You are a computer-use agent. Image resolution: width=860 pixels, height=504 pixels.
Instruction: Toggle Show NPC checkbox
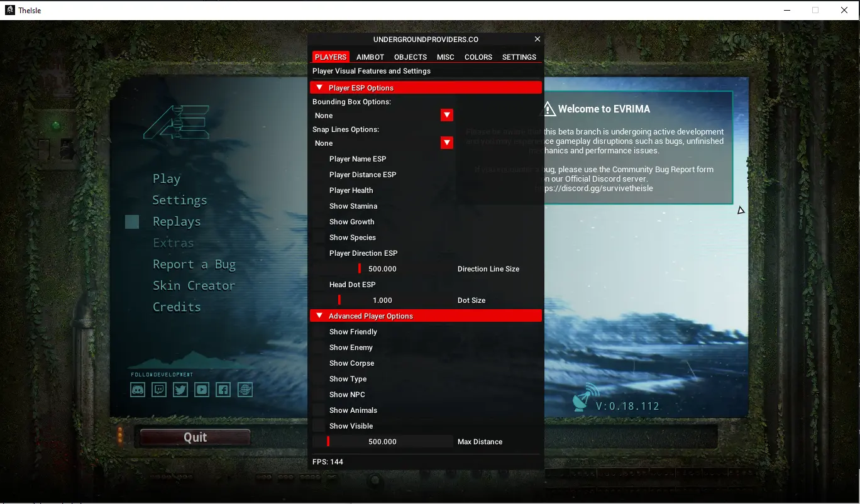tap(319, 395)
